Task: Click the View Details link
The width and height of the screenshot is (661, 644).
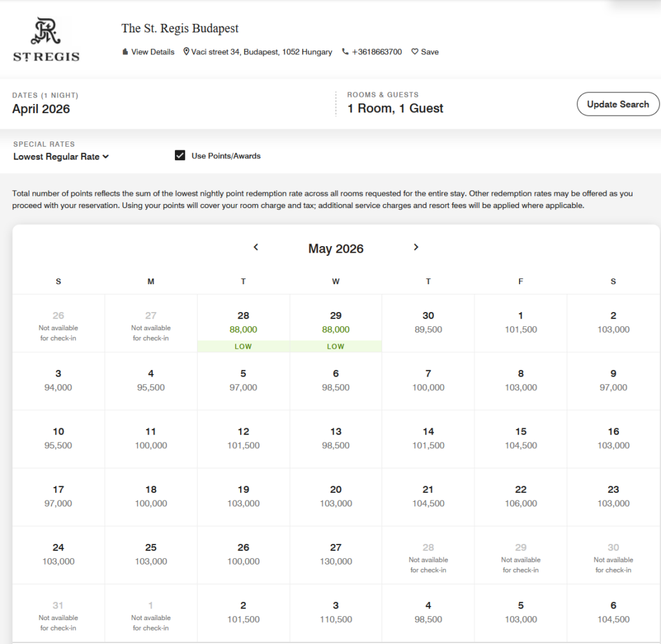Action: pos(153,52)
